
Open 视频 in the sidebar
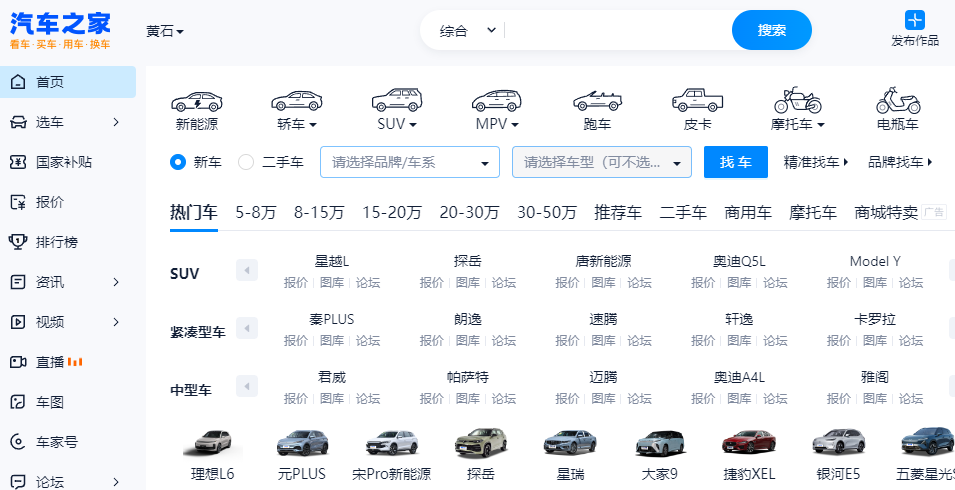(x=68, y=322)
